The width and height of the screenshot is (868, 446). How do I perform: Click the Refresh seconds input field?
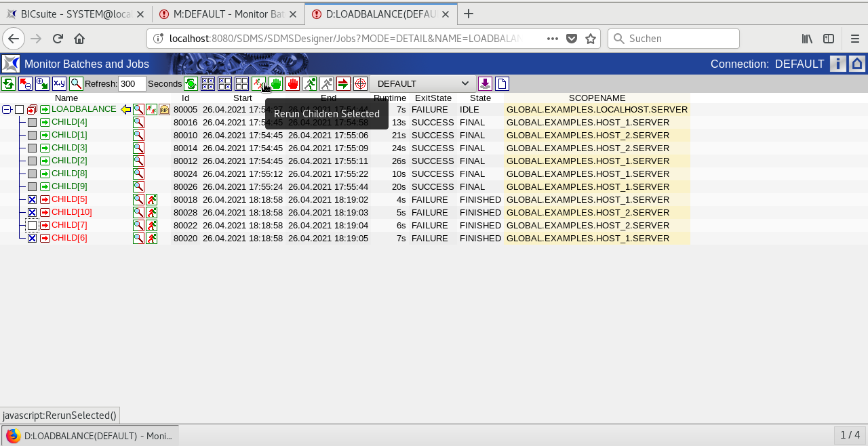132,83
